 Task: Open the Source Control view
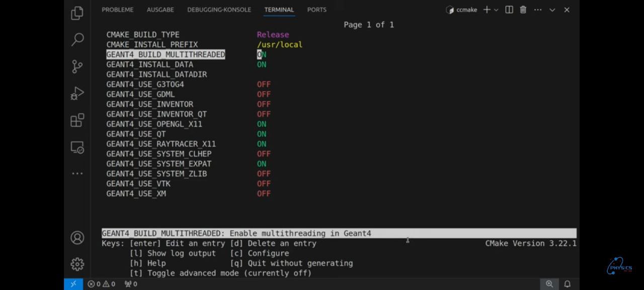coord(77,66)
